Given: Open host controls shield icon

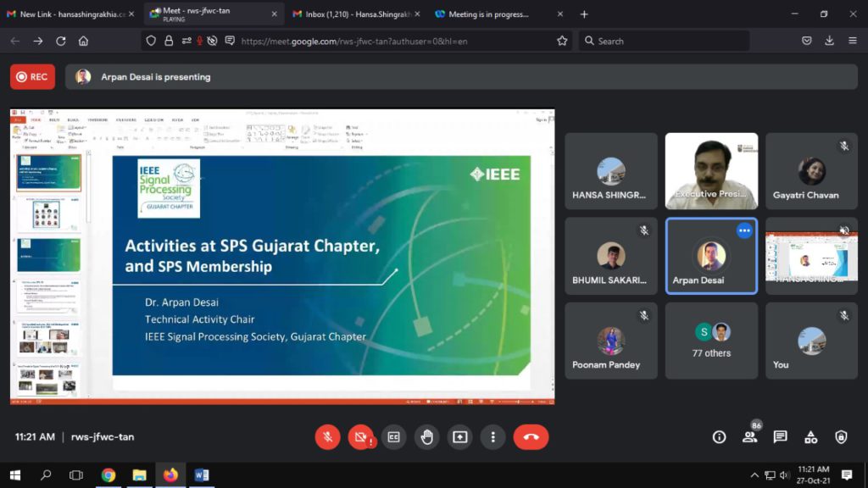Looking at the screenshot, I should (841, 437).
